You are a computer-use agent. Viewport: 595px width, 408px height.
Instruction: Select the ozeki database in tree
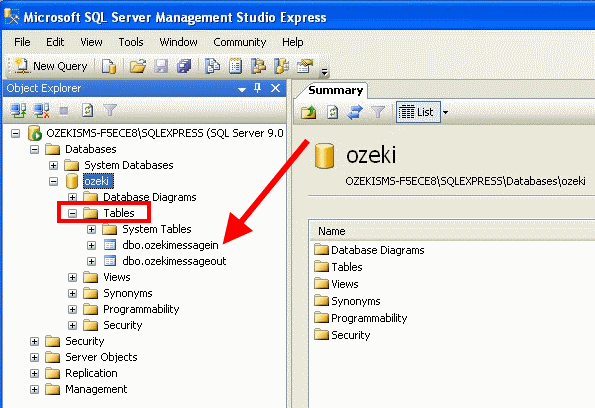(98, 181)
